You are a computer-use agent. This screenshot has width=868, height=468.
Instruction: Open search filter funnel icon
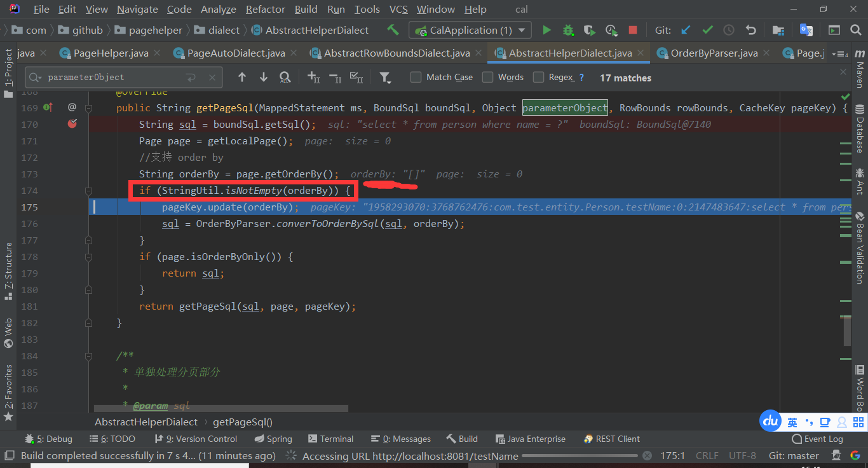pyautogui.click(x=385, y=78)
